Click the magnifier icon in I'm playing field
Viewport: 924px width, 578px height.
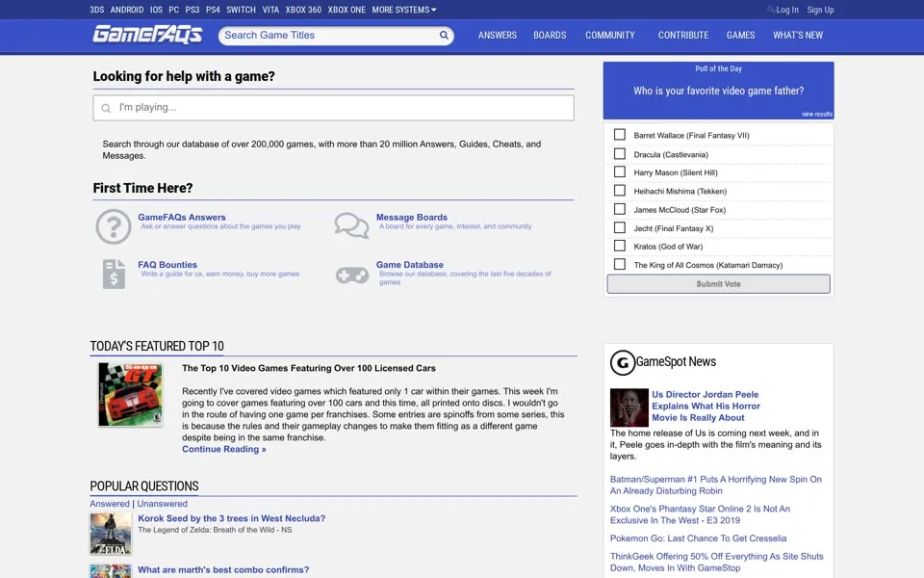point(106,108)
